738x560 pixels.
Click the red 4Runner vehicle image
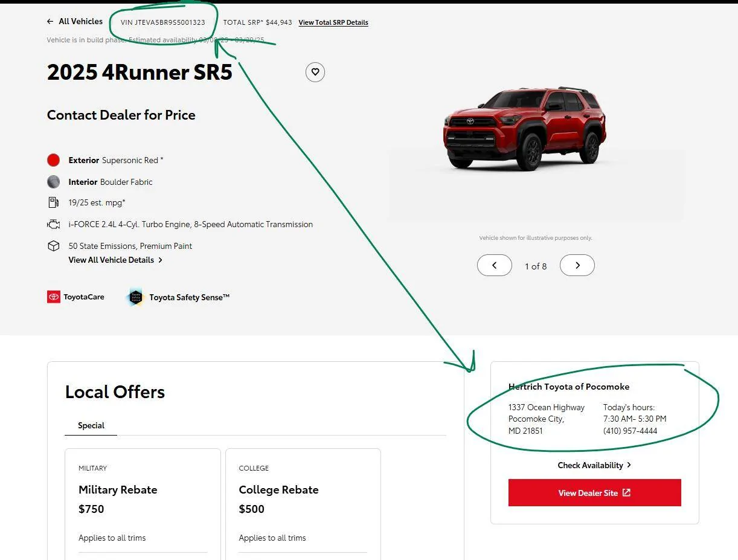(x=524, y=129)
